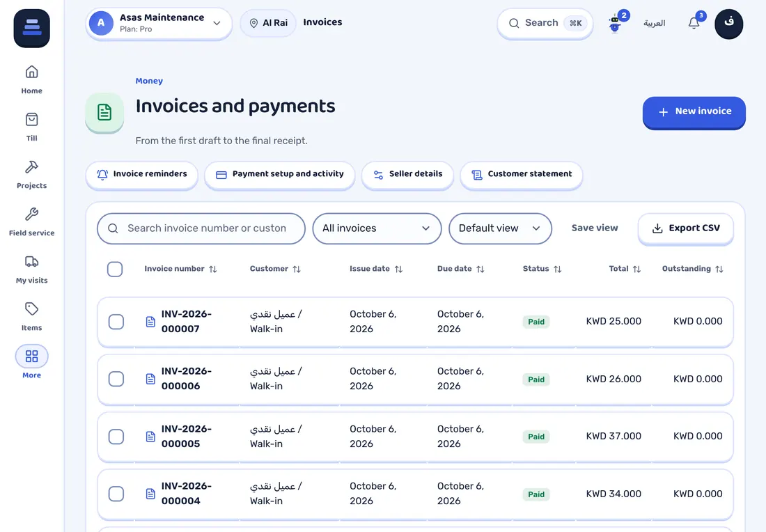Click the Paid badge for INV-2026-000007
The height and width of the screenshot is (532, 766).
pyautogui.click(x=536, y=322)
